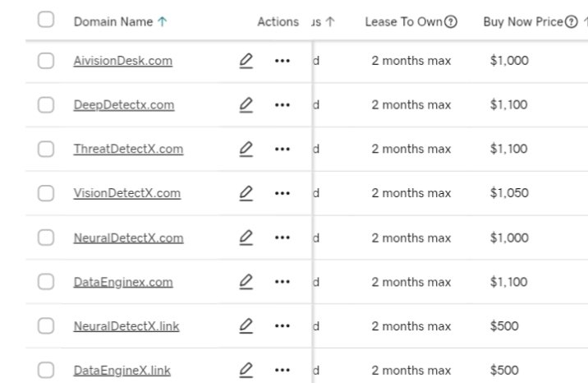Click the $1,100 price for DataEnginex.com
The width and height of the screenshot is (588, 383).
tap(509, 282)
